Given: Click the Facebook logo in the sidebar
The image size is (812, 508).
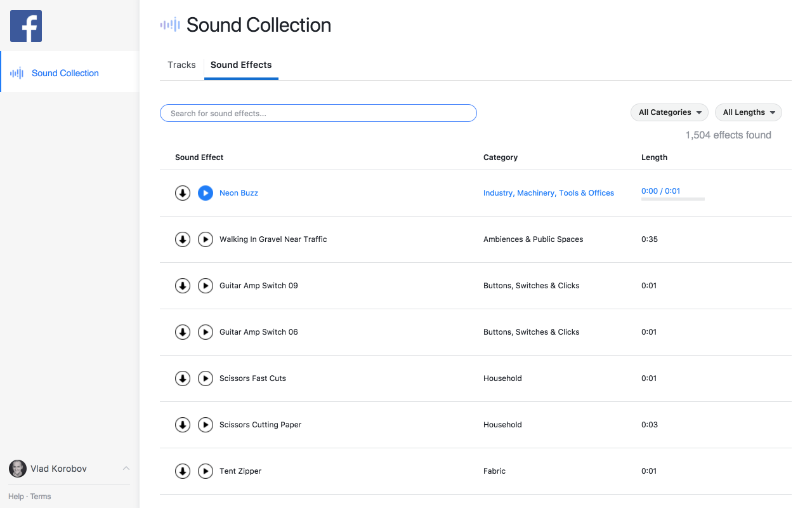Looking at the screenshot, I should click(25, 26).
